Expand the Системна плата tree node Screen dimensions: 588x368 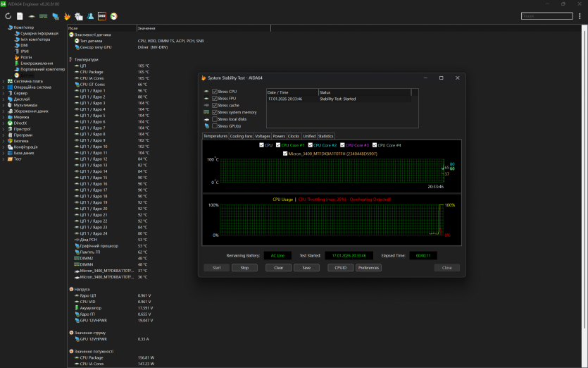tap(3, 81)
